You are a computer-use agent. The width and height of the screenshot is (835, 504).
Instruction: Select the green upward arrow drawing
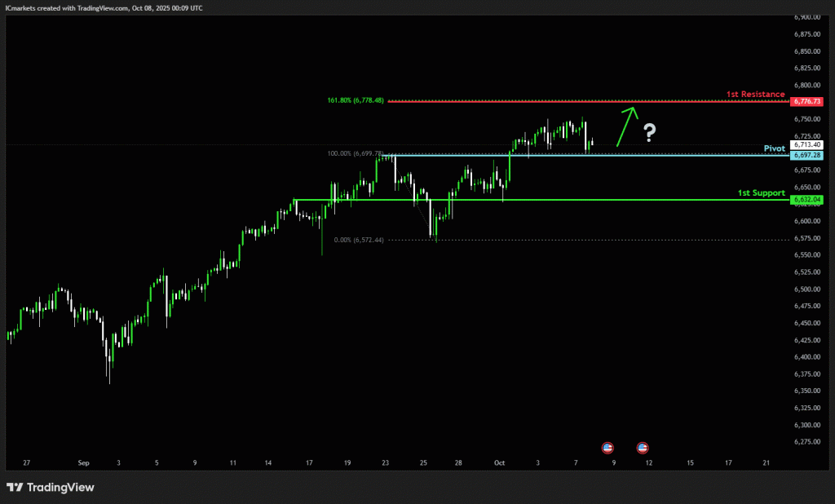(x=625, y=126)
